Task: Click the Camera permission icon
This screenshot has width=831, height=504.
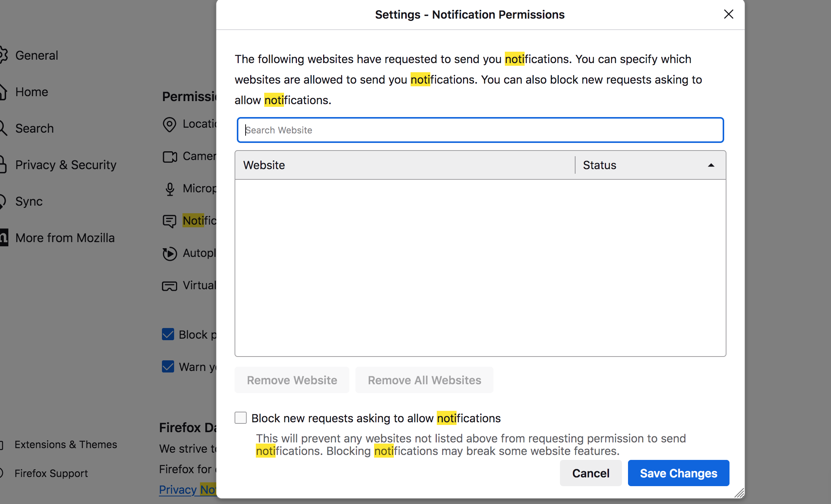Action: click(x=170, y=157)
